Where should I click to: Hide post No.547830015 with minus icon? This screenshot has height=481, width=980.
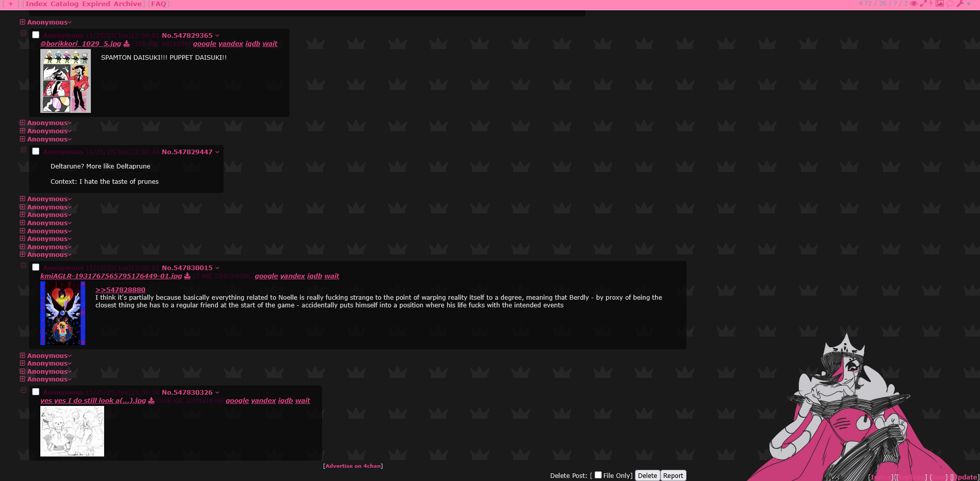(x=23, y=266)
